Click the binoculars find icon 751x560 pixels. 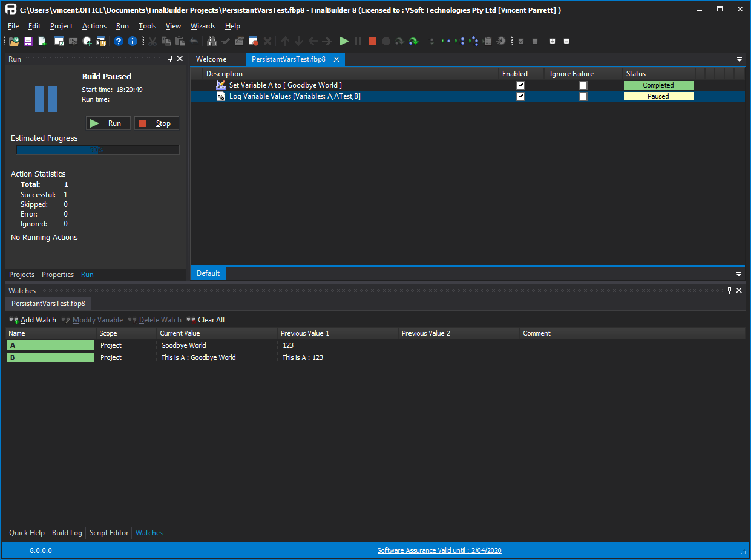point(212,41)
